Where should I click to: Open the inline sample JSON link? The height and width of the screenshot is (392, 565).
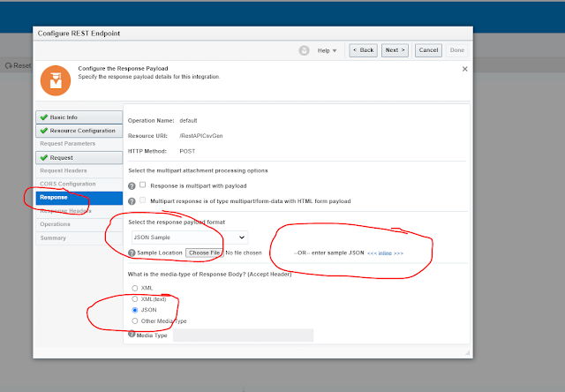tap(385, 253)
